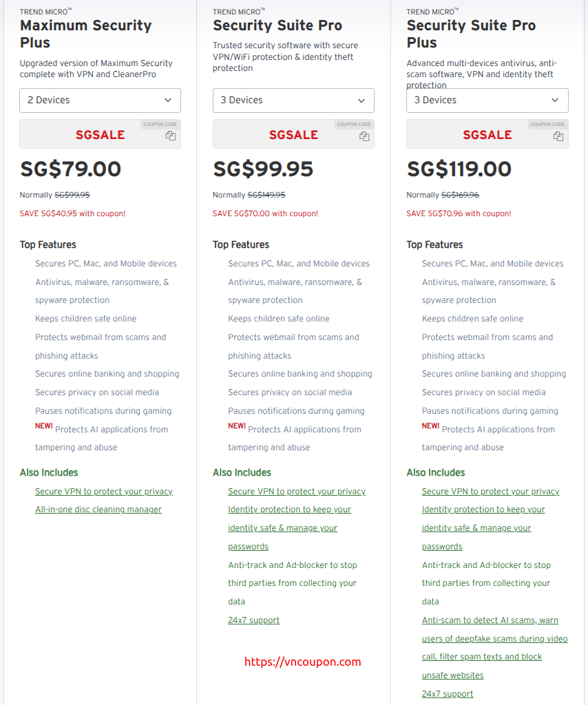Open the 3 Devices dropdown for Security Suite Pro
588x705 pixels.
(293, 101)
